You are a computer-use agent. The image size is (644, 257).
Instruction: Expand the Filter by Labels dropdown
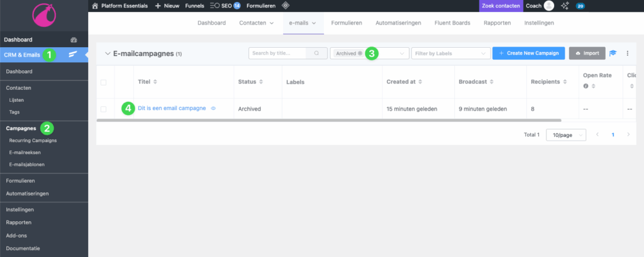click(450, 53)
